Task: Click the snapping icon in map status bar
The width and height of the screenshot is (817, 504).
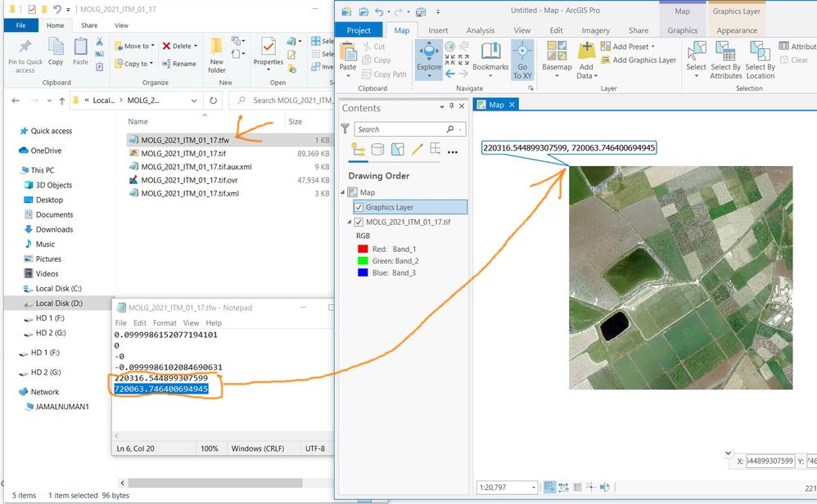Action: 549,488
